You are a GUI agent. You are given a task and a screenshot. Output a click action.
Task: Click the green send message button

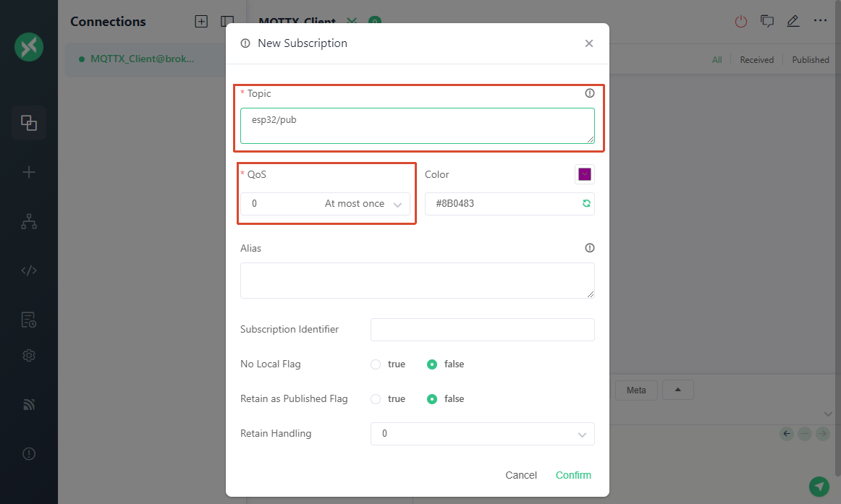tap(819, 487)
